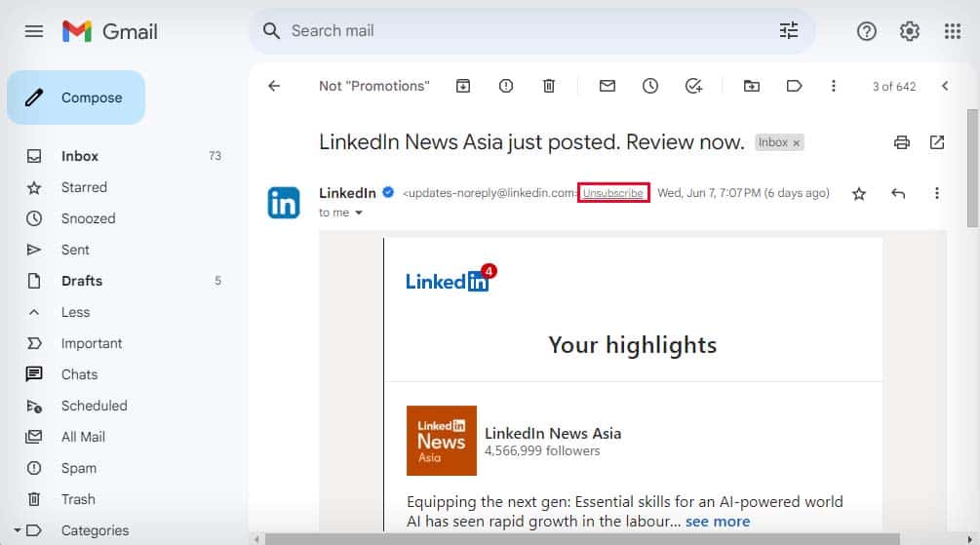Print all with printer icon
Viewport: 980px width, 545px height.
click(x=901, y=142)
